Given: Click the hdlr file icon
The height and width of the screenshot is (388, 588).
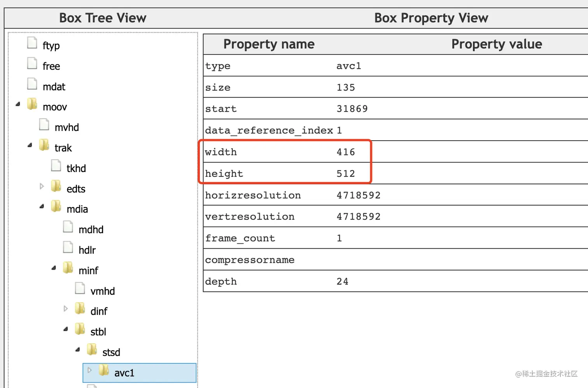Looking at the screenshot, I should coord(68,247).
